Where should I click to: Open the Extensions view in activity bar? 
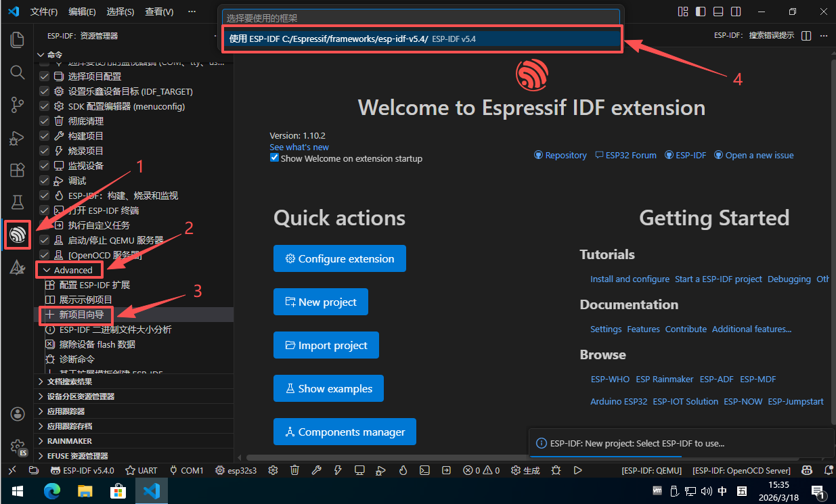(18, 170)
